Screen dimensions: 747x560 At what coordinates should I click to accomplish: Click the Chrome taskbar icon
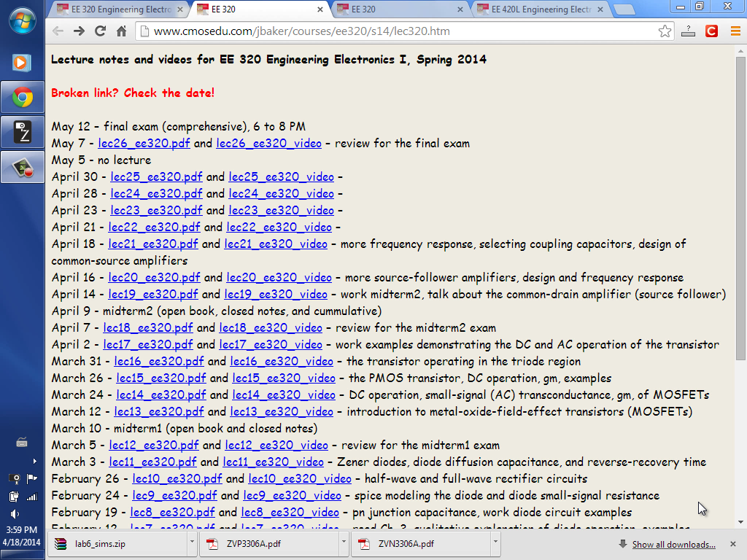coord(23,98)
